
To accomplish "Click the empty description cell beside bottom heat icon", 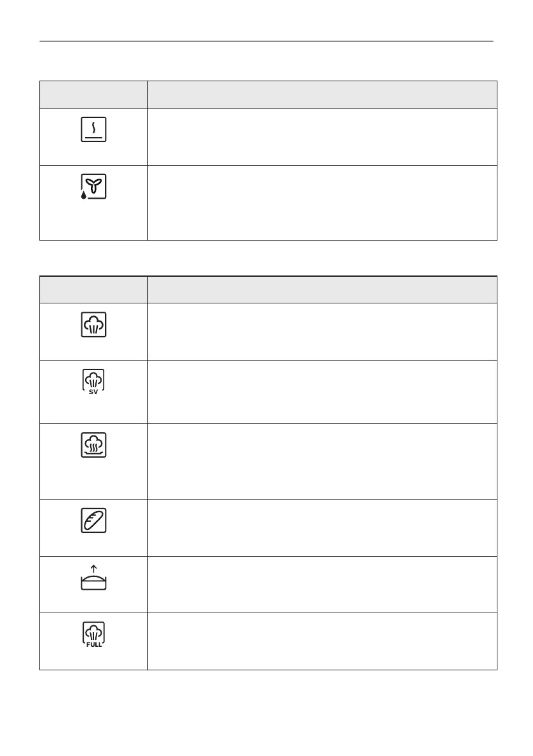I will click(x=321, y=136).
